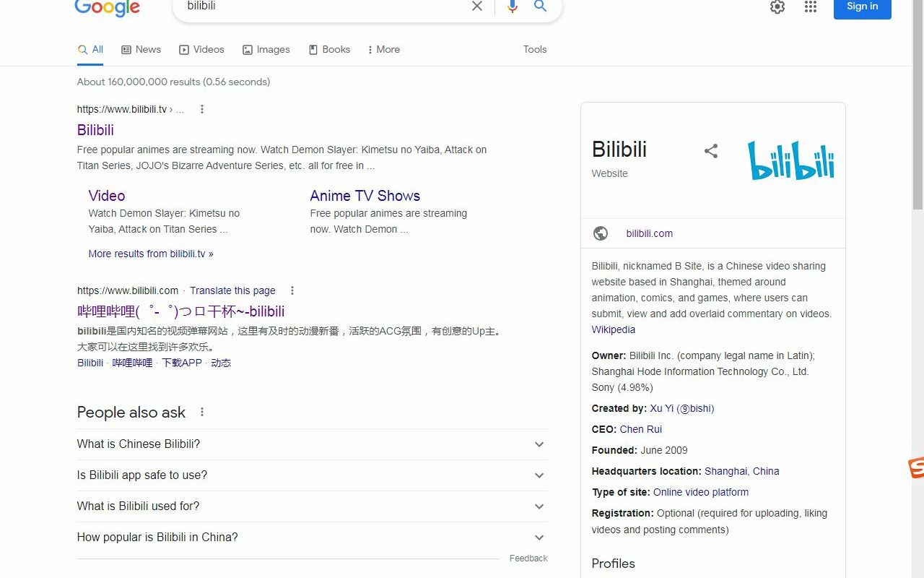Click the Google logo
Screen dimensions: 924x578
tap(107, 7)
